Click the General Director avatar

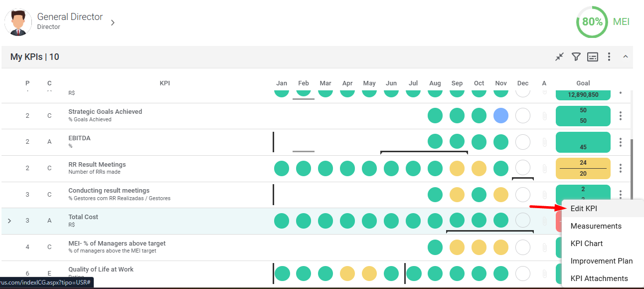(x=18, y=22)
